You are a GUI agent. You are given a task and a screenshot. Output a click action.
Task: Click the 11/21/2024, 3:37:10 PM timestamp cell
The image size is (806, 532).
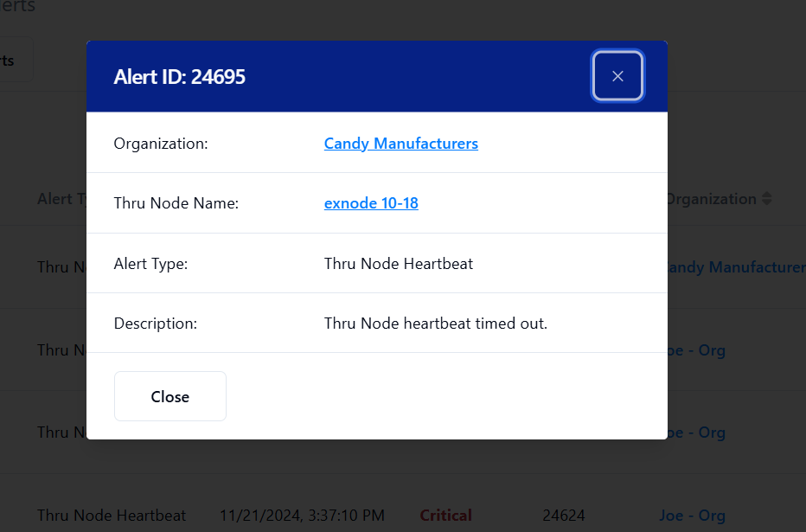click(x=302, y=516)
